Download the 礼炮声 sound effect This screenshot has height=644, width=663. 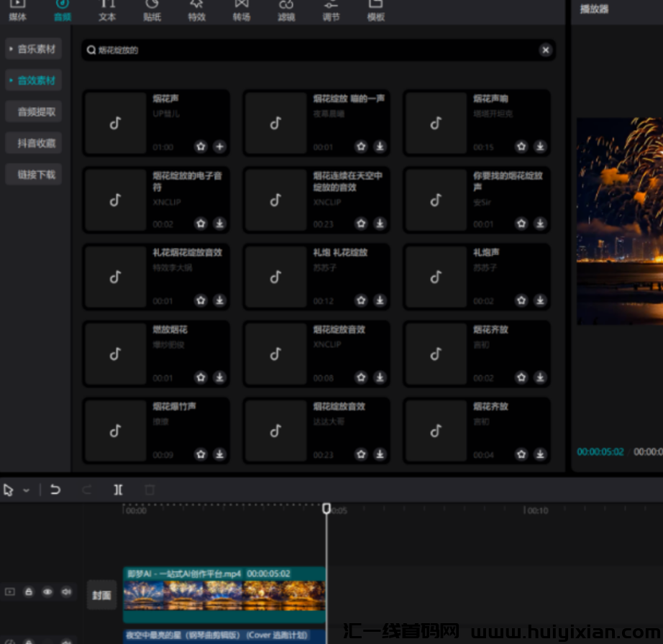[x=540, y=300]
